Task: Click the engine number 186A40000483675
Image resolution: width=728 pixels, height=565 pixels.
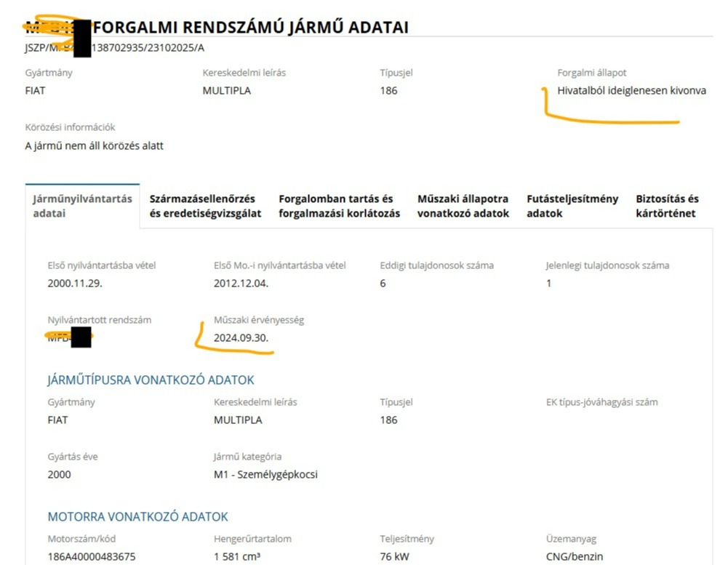Action: 92,556
